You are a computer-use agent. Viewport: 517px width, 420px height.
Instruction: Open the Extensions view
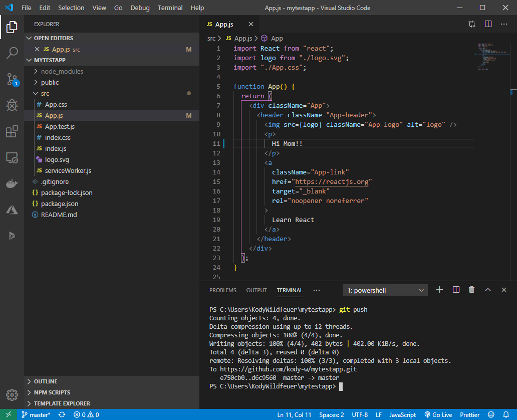12,132
